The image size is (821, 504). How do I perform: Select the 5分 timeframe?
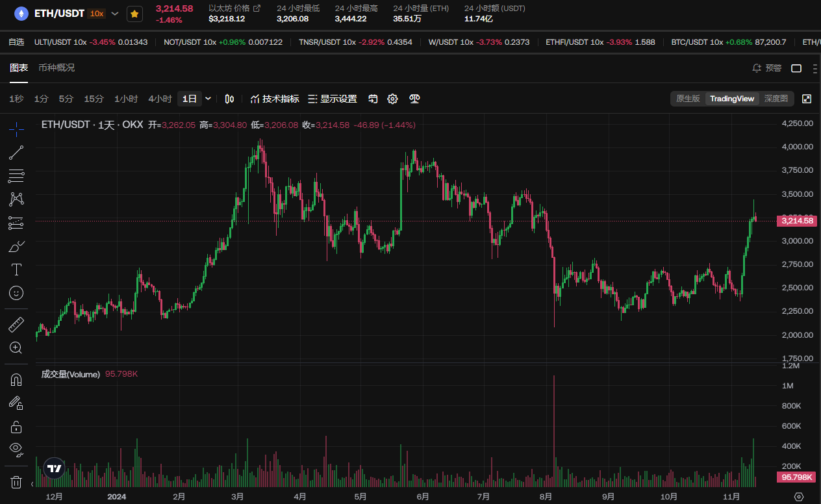pyautogui.click(x=66, y=99)
